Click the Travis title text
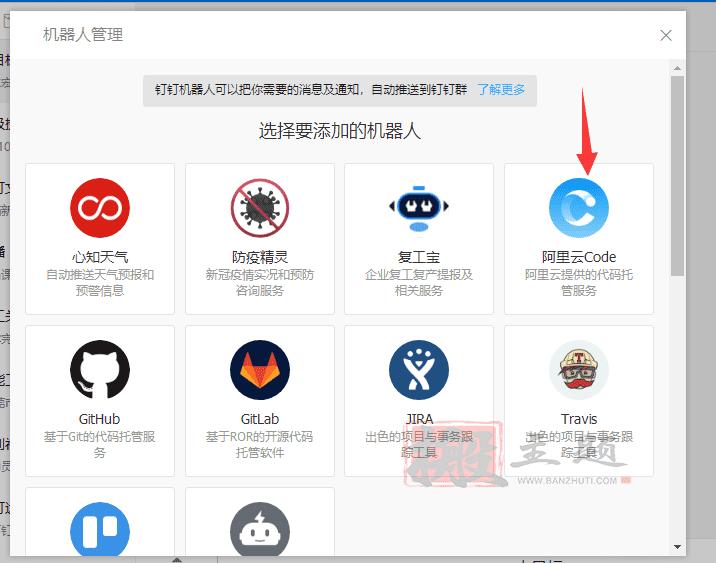This screenshot has width=716, height=563. pos(579,419)
